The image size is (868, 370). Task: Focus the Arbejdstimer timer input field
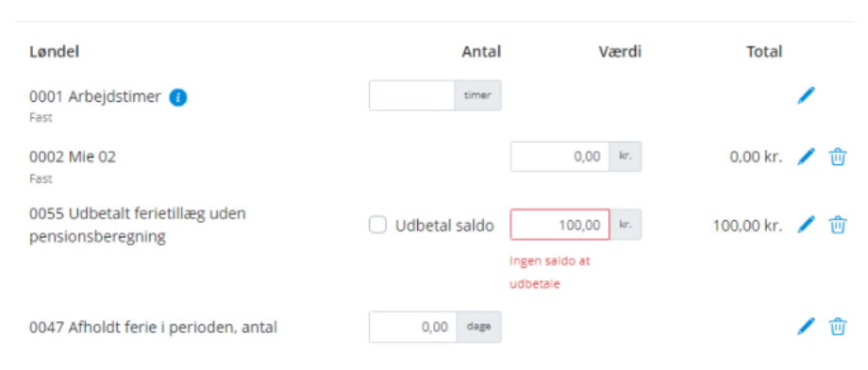coord(412,96)
